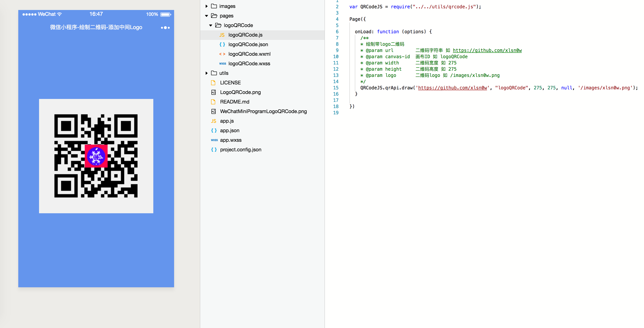Viewport: 644px width, 328px height.
Task: Click the braces icon of project.config.json
Action: click(x=214, y=150)
